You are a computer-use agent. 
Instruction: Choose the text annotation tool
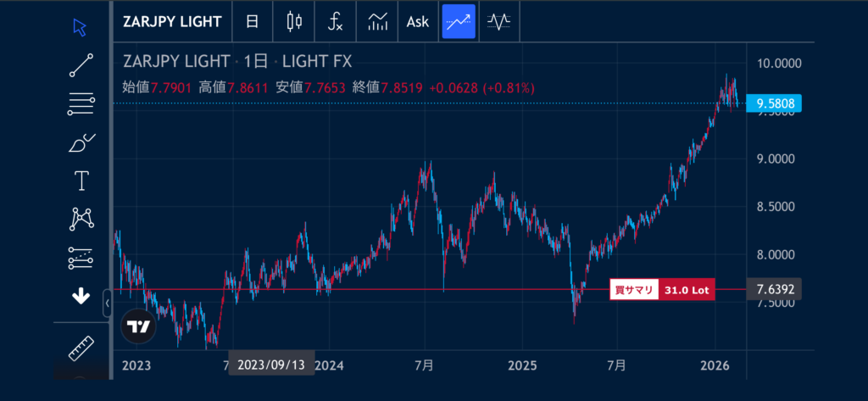81,181
